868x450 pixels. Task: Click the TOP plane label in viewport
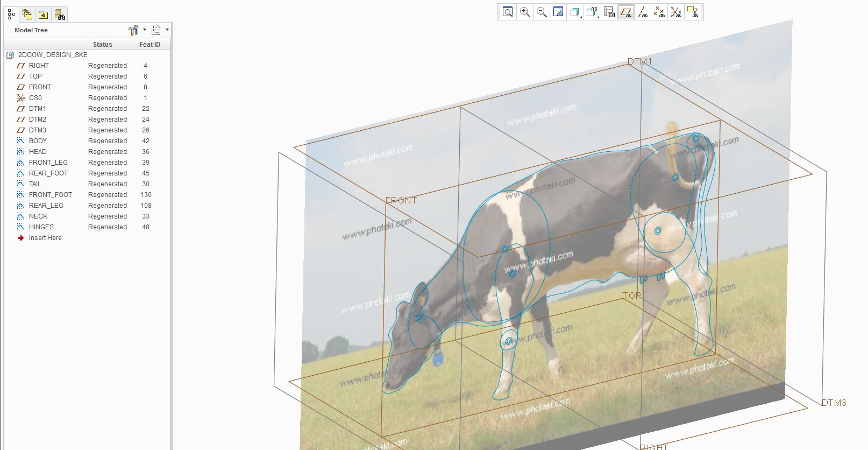(632, 296)
